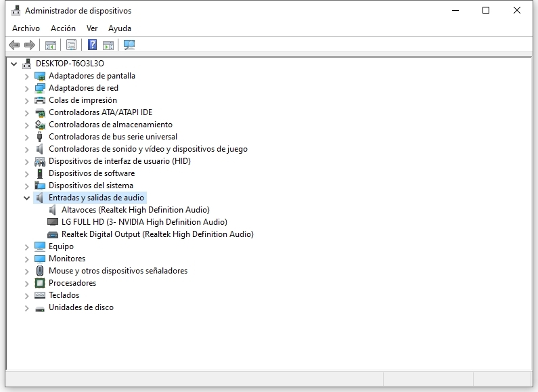The image size is (538, 392).
Task: Open the Archivo menu
Action: pyautogui.click(x=26, y=28)
